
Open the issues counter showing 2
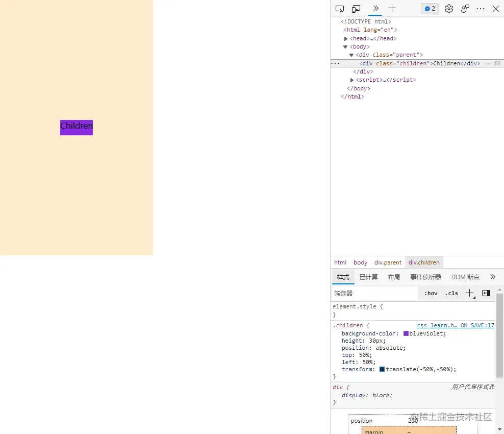[x=430, y=9]
